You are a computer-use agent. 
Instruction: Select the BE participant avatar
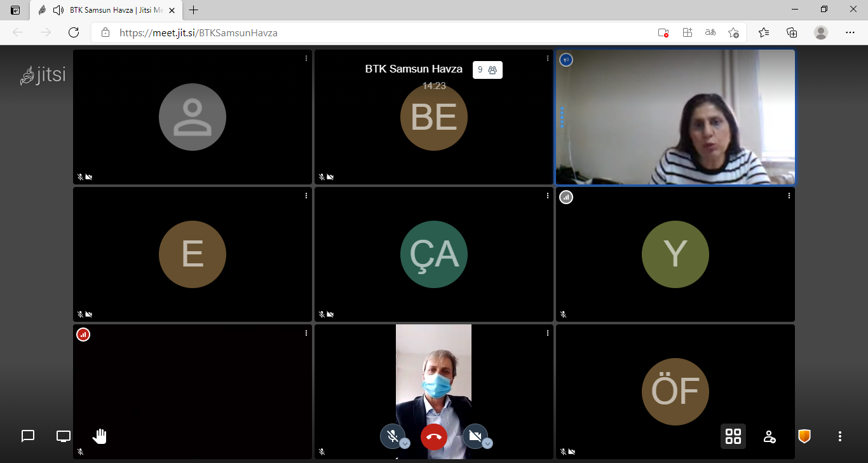tap(434, 117)
